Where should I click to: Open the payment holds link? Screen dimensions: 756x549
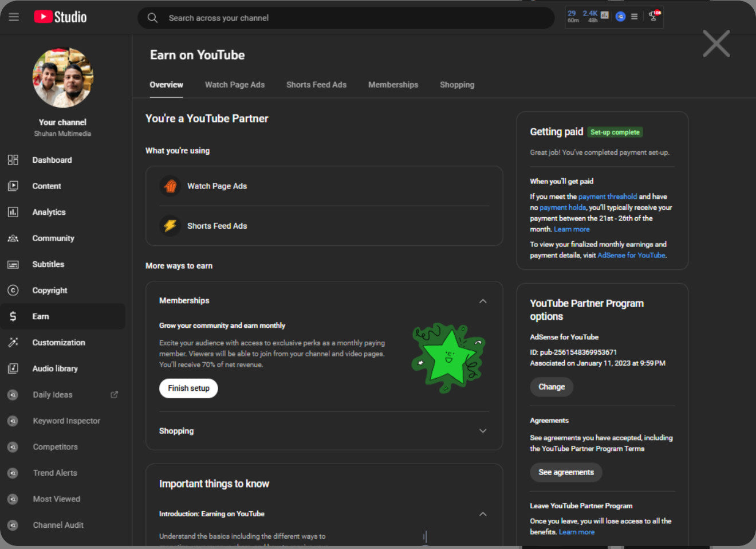562,207
